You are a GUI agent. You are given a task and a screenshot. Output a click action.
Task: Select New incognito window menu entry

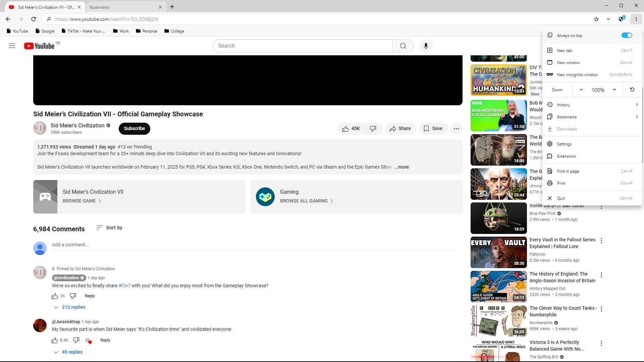pos(577,74)
